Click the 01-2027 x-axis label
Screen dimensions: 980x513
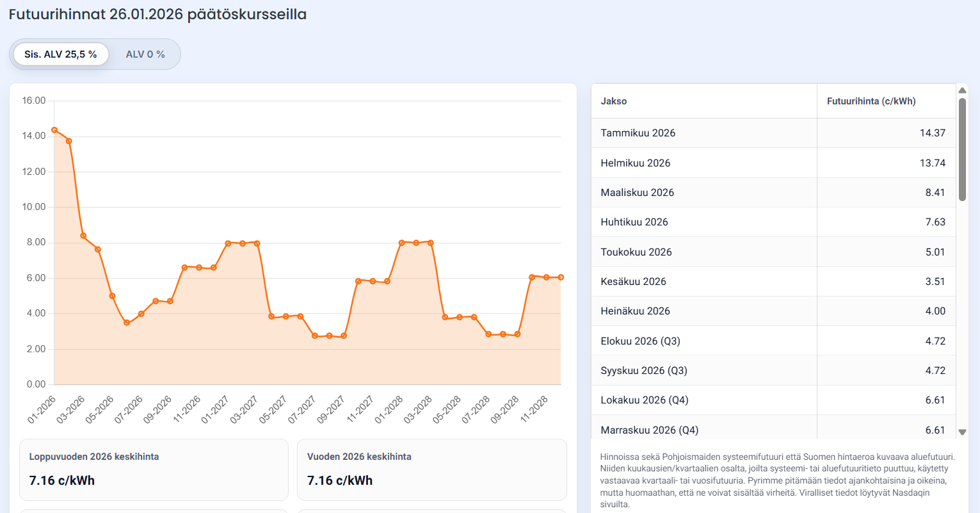pyautogui.click(x=216, y=409)
